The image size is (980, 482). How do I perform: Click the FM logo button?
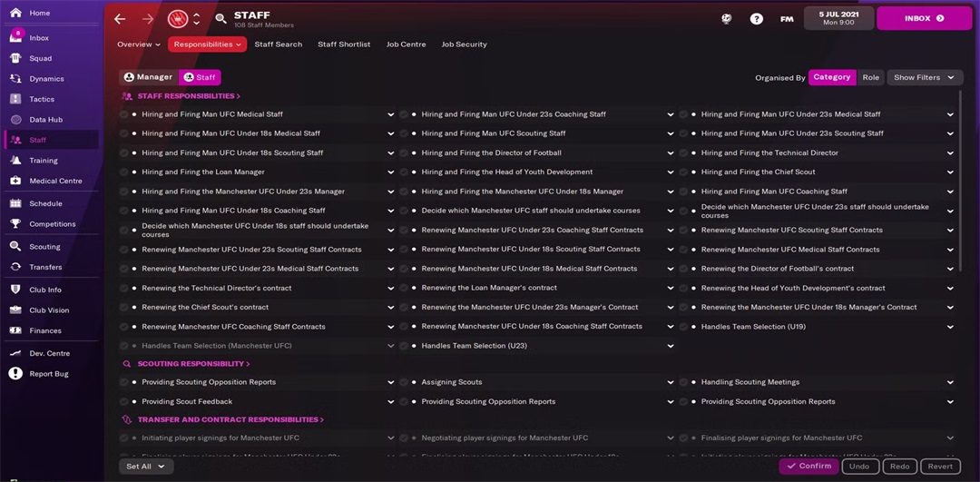[x=787, y=18]
